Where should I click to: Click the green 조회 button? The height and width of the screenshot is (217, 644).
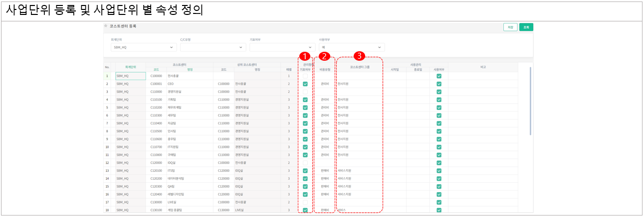point(526,27)
